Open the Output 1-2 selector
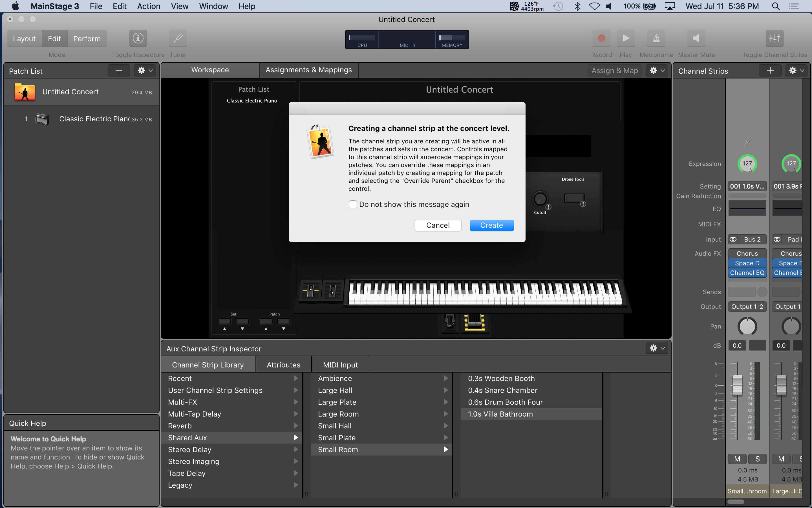 pos(747,306)
